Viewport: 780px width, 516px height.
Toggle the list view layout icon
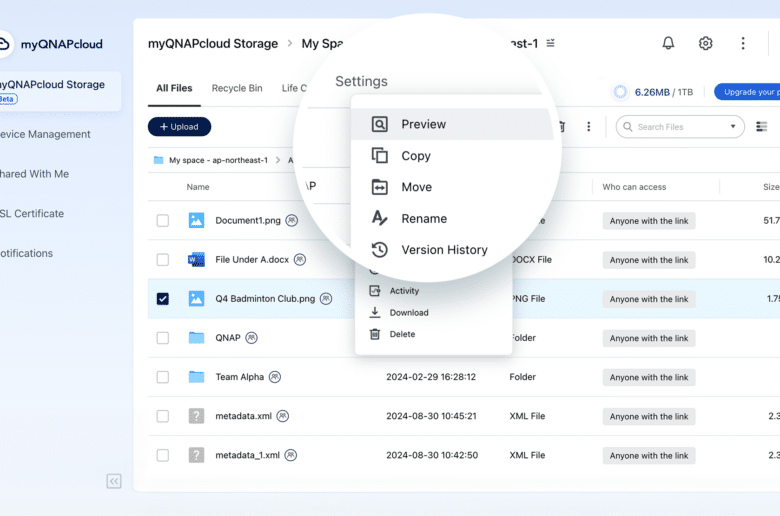point(761,126)
